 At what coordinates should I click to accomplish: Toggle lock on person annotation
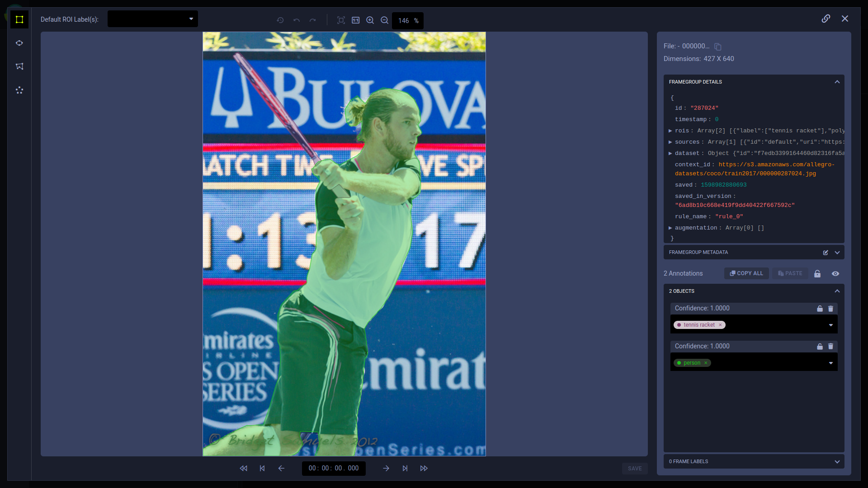pos(819,346)
